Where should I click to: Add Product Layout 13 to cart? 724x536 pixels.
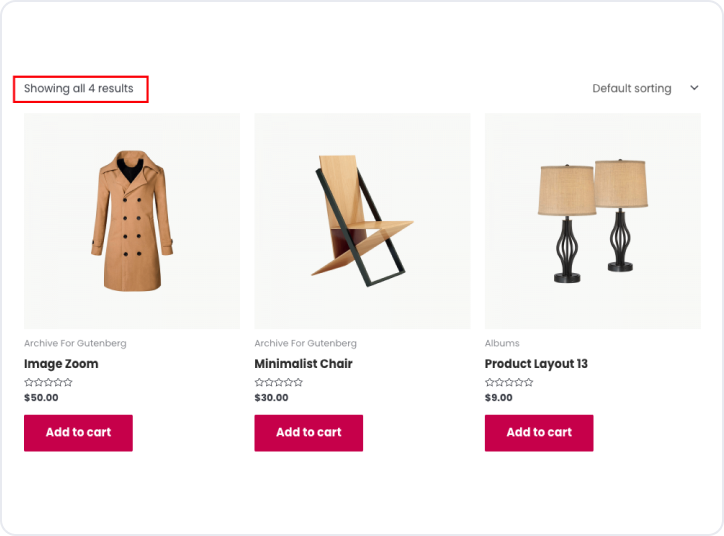click(539, 433)
